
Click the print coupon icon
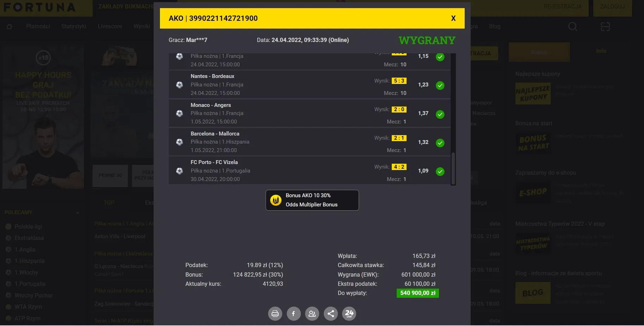point(275,314)
